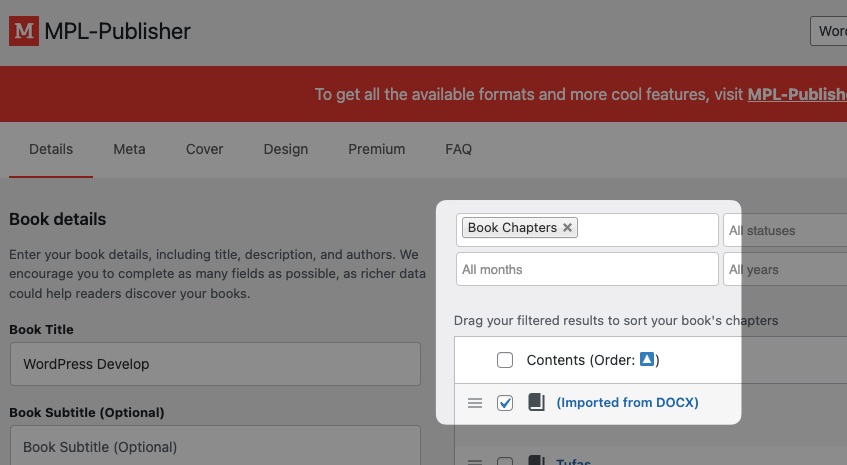847x465 pixels.
Task: Open the All months filter dropdown
Action: tap(587, 269)
